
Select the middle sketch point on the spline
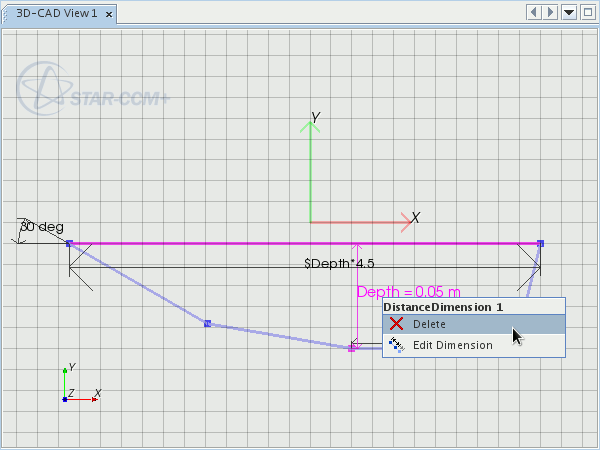pyautogui.click(x=207, y=324)
